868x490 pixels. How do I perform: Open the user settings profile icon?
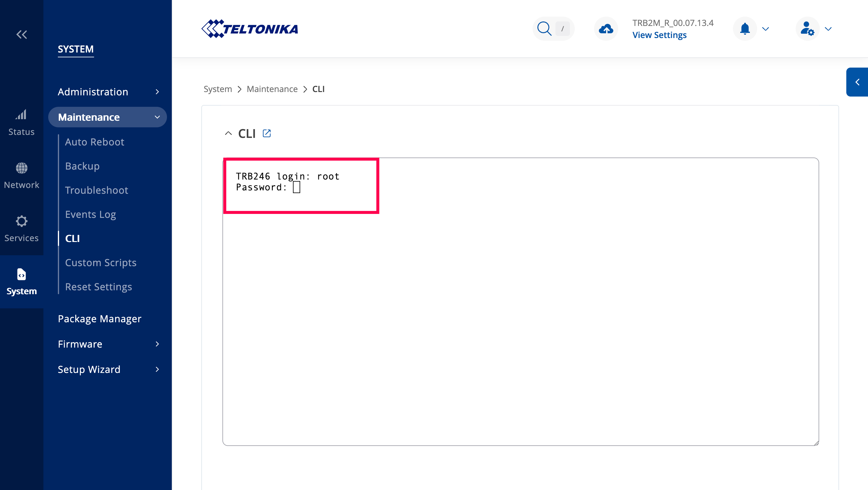[807, 29]
